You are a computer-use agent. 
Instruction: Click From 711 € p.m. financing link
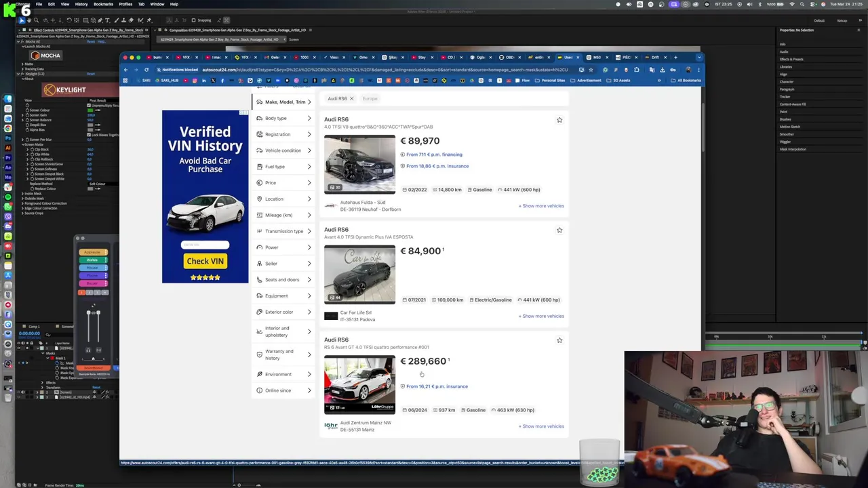click(x=434, y=155)
